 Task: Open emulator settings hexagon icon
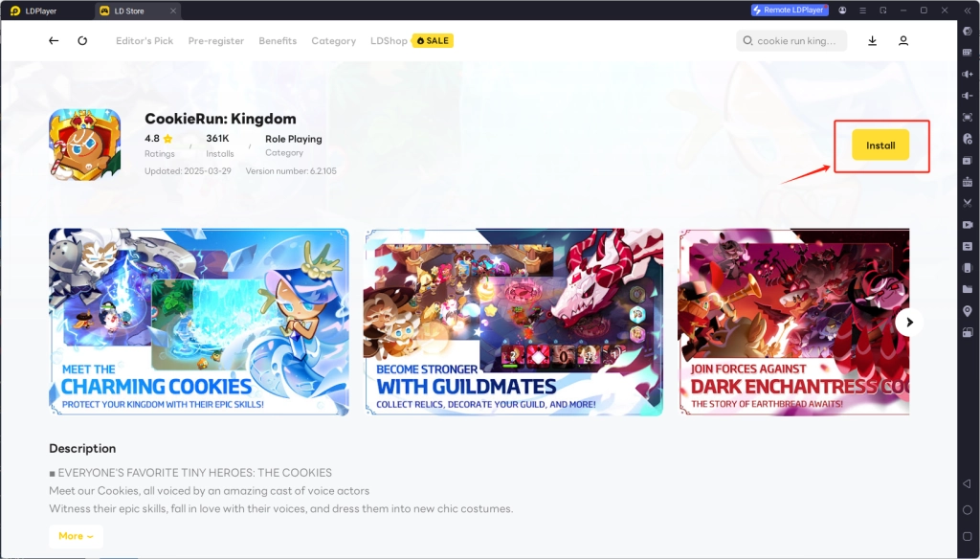tap(968, 32)
